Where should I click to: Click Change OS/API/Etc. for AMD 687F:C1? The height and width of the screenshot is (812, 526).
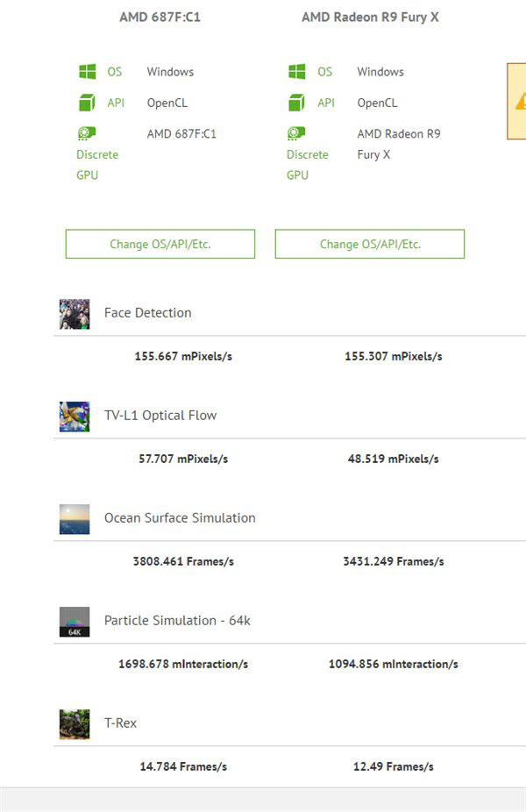click(x=160, y=244)
